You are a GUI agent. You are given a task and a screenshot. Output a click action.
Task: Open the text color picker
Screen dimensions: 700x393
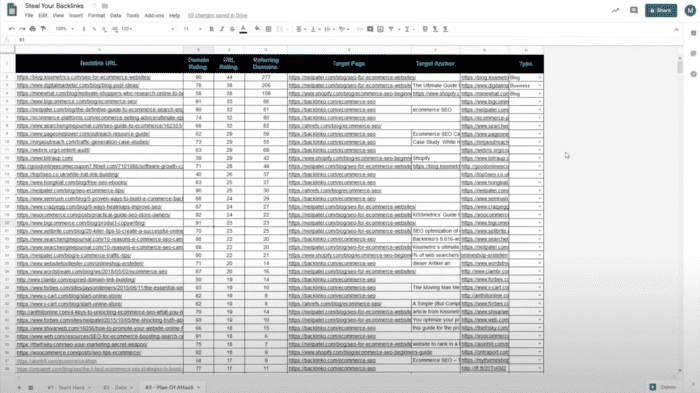pos(243,29)
